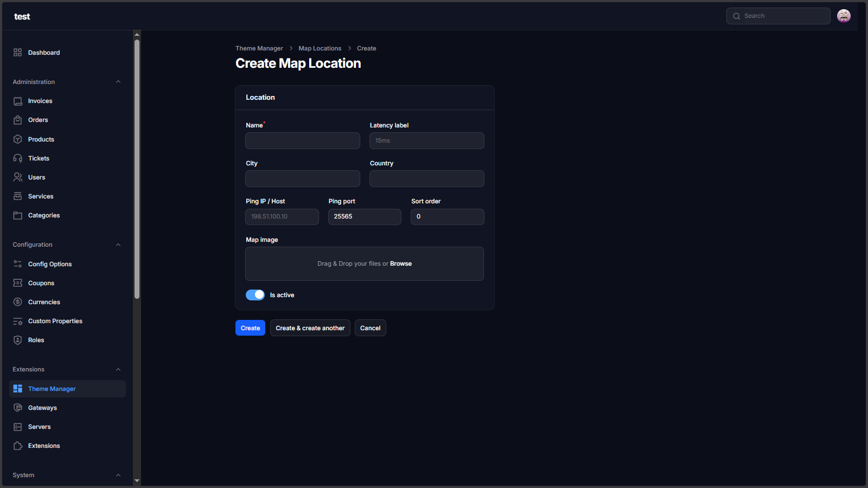Open Roles using the shield icon
868x488 pixels.
coord(18,340)
